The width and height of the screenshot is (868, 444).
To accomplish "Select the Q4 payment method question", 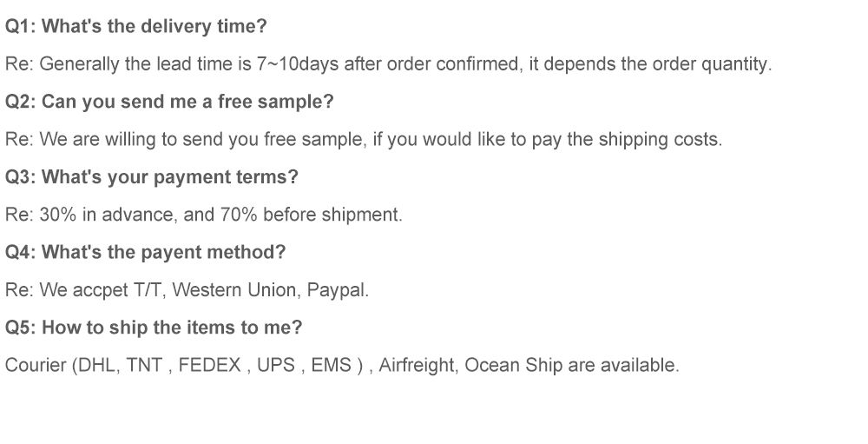I will pyautogui.click(x=145, y=253).
